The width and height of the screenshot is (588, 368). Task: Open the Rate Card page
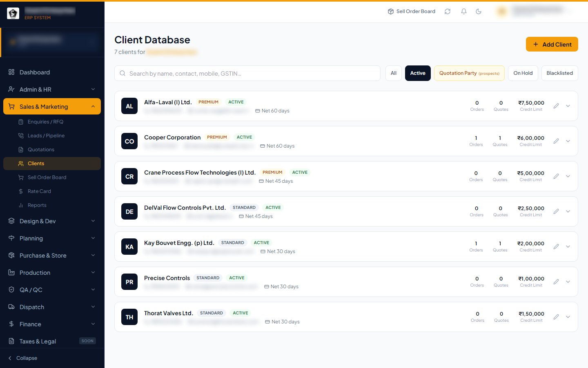click(x=52, y=191)
